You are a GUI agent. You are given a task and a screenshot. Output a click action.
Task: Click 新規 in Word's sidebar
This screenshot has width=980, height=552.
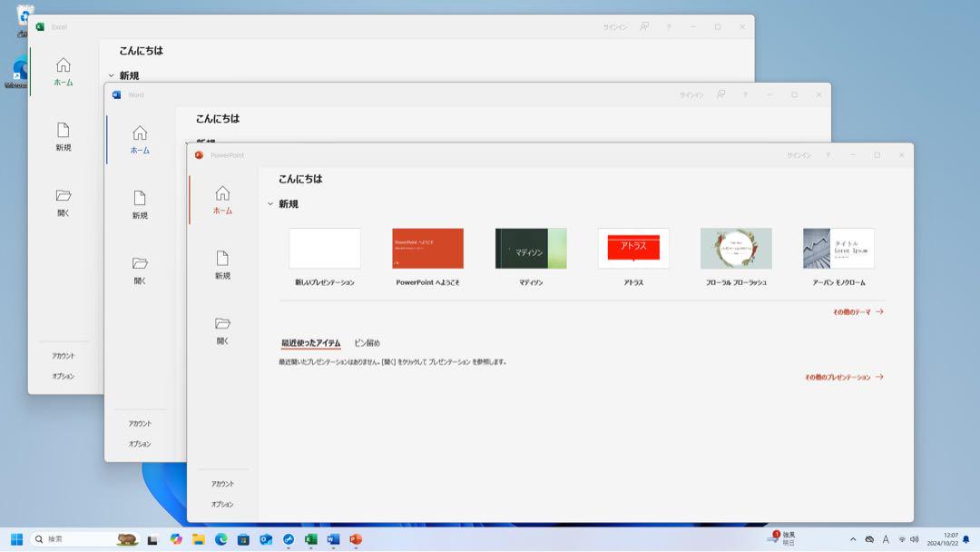[x=140, y=205]
